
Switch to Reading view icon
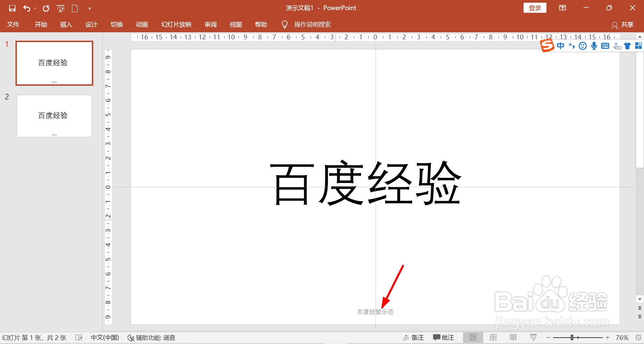(513, 337)
